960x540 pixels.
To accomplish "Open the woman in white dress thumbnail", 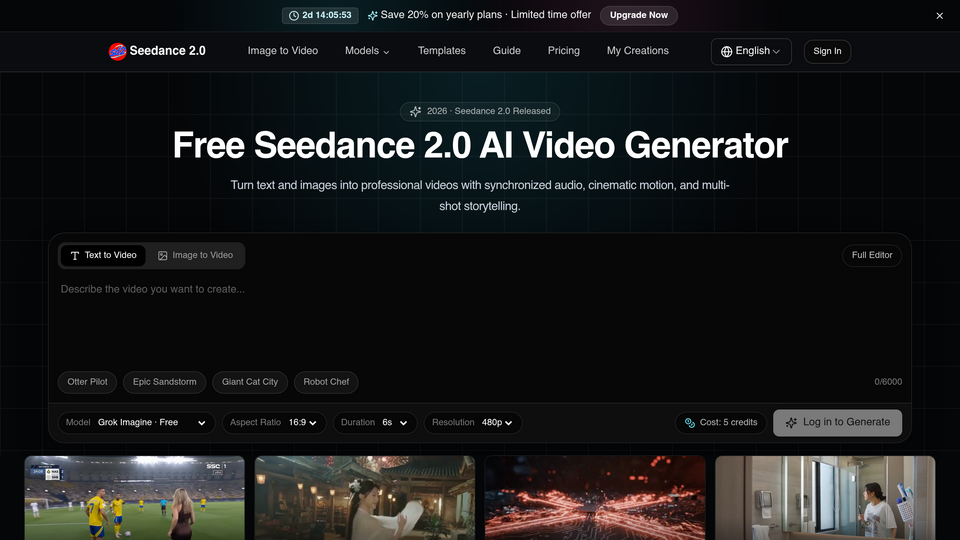I will 365,498.
